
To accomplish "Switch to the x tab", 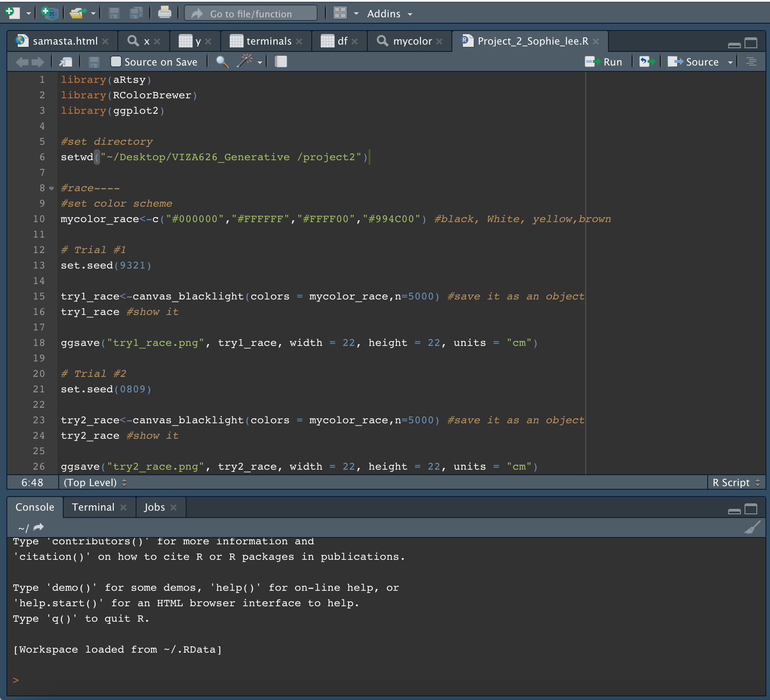I will [x=147, y=41].
